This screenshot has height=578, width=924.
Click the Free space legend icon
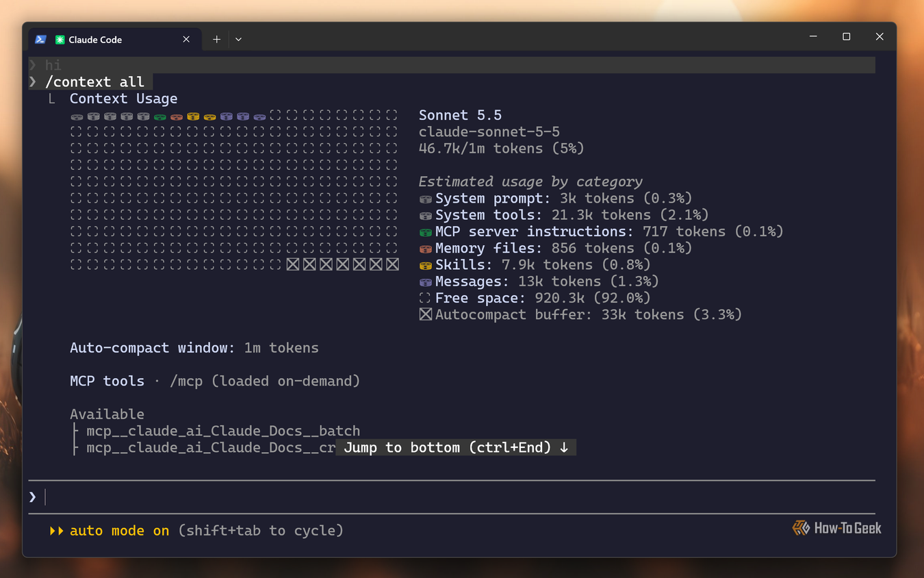pos(425,298)
